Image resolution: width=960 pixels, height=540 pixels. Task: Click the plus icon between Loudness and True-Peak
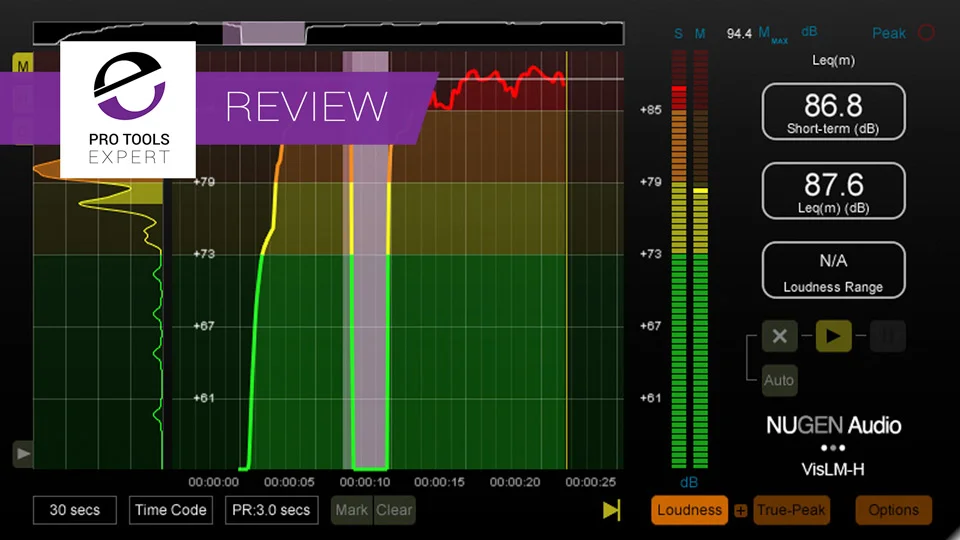(x=741, y=511)
